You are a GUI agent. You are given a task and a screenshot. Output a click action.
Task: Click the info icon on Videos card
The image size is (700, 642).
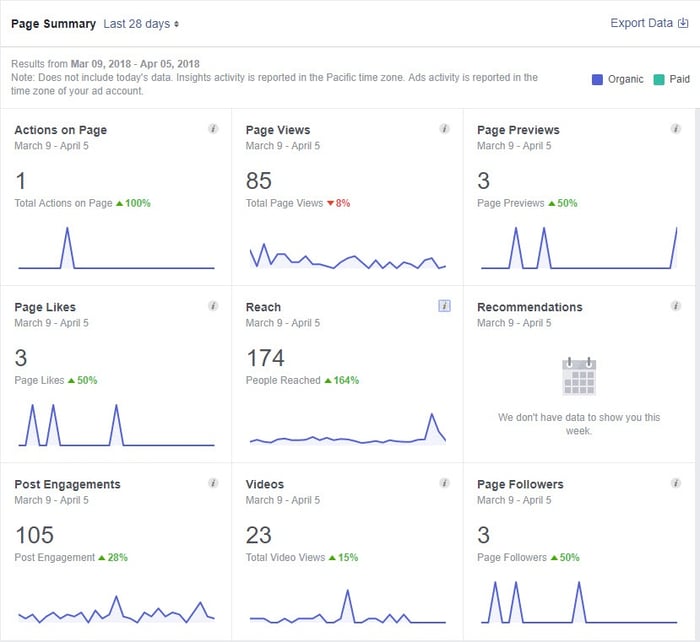444,484
